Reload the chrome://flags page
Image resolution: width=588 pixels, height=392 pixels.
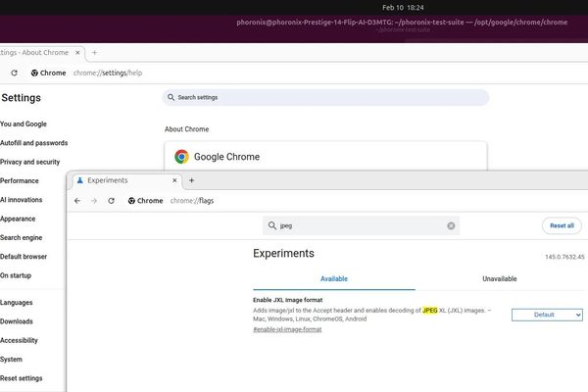pyautogui.click(x=111, y=201)
